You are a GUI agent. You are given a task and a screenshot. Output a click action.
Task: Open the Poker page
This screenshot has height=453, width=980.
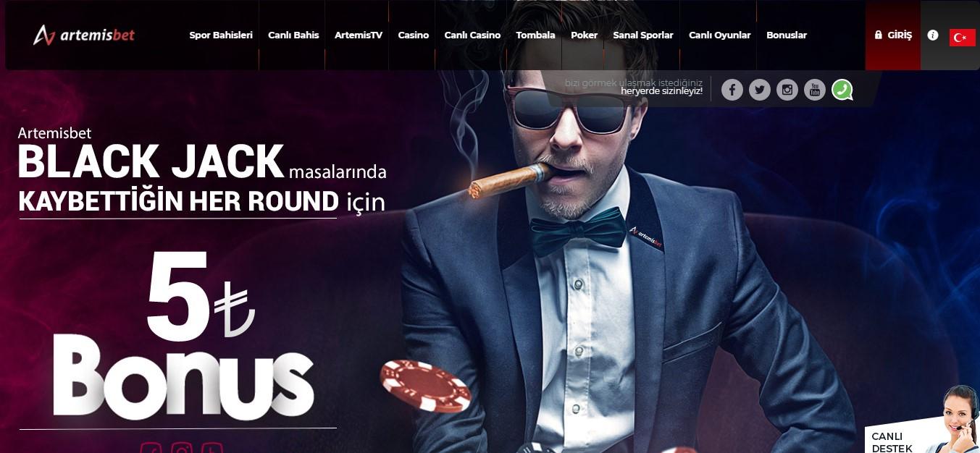coord(585,35)
